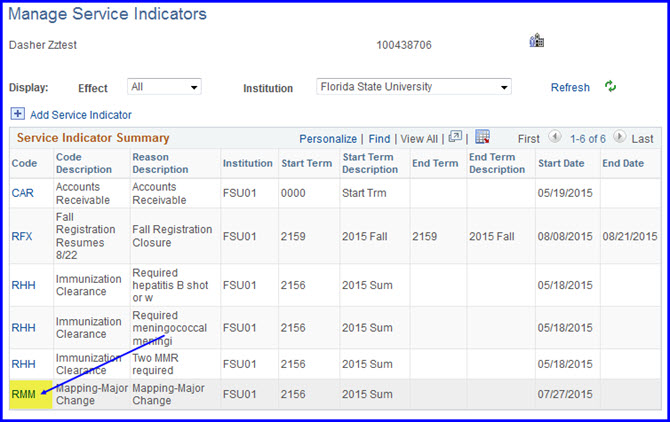Open the RFX service indicator code
The image size is (670, 422).
click(22, 236)
